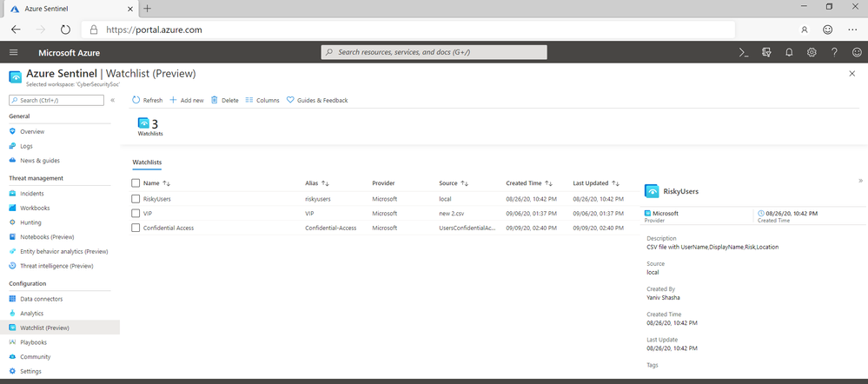This screenshot has height=384, width=868.
Task: Go back in the browser
Action: click(x=16, y=30)
